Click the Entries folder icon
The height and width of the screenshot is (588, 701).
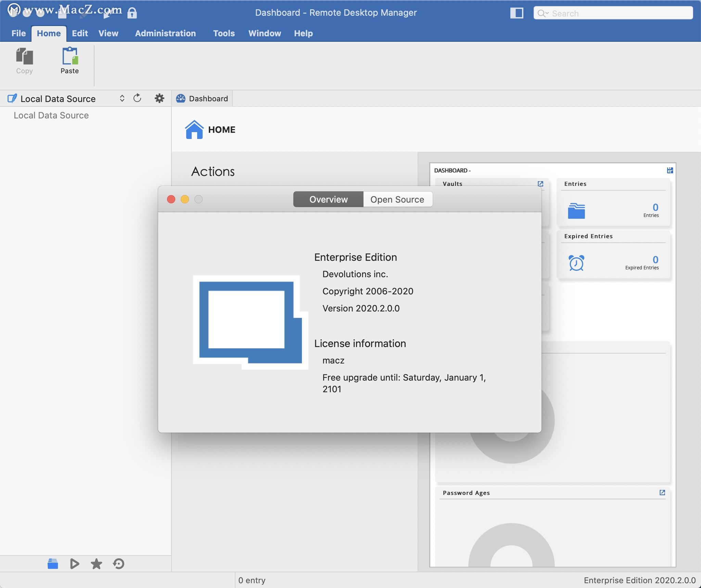(x=576, y=210)
